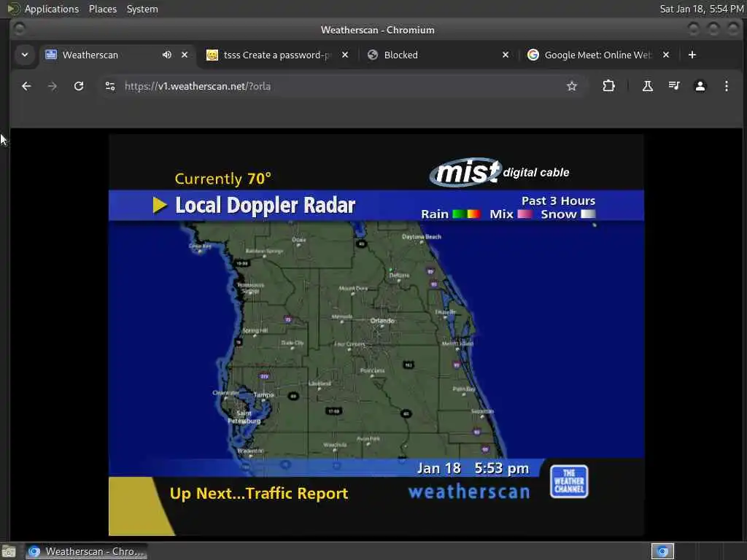Viewport: 747px width, 560px height.
Task: Click the weatherscan wordmark
Action: coord(469,491)
